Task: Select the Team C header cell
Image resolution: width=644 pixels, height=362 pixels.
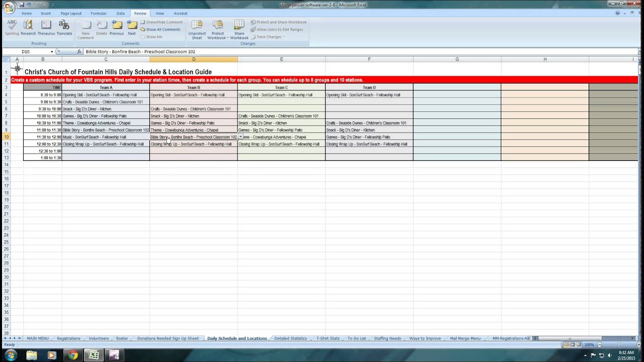Action: pos(281,87)
